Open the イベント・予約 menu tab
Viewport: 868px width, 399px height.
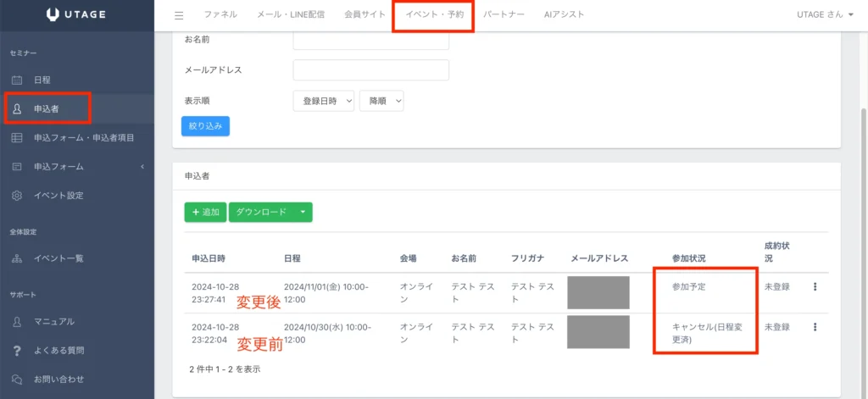[433, 15]
